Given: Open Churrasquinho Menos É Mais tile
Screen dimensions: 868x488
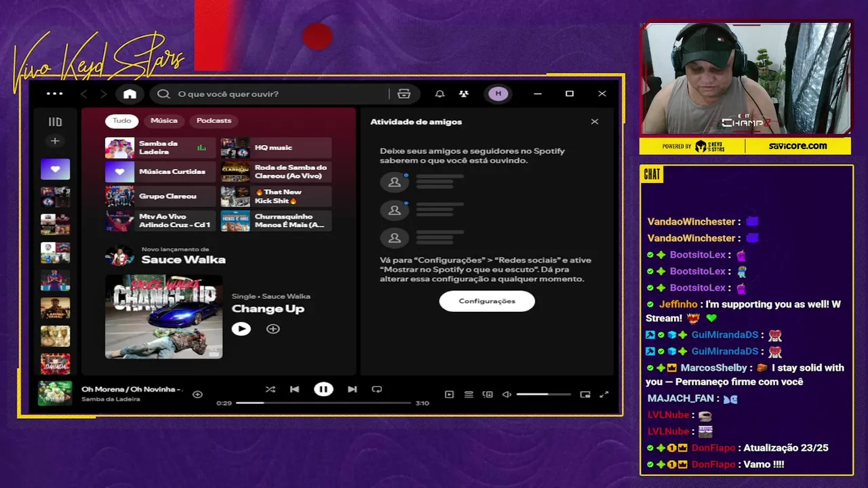Looking at the screenshot, I should pyautogui.click(x=276, y=221).
